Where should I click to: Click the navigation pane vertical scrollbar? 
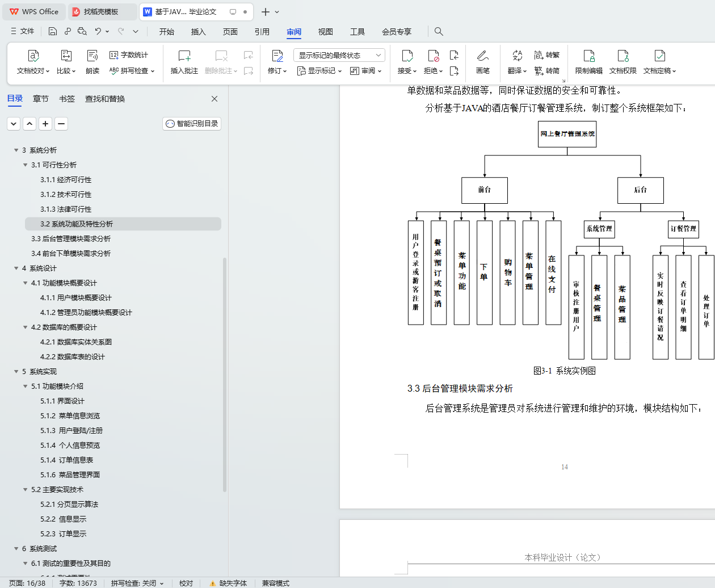tap(225, 375)
